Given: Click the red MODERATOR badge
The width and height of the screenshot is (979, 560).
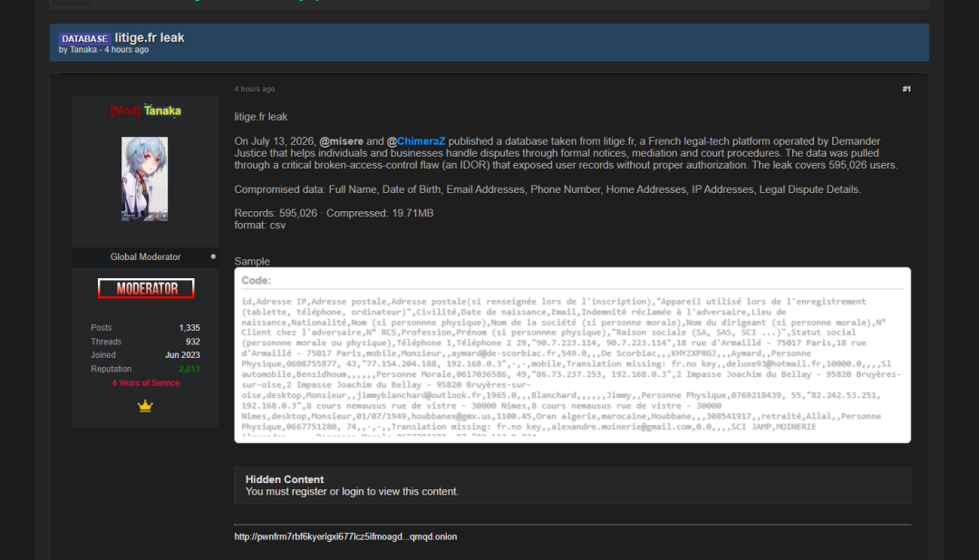Looking at the screenshot, I should pos(146,288).
